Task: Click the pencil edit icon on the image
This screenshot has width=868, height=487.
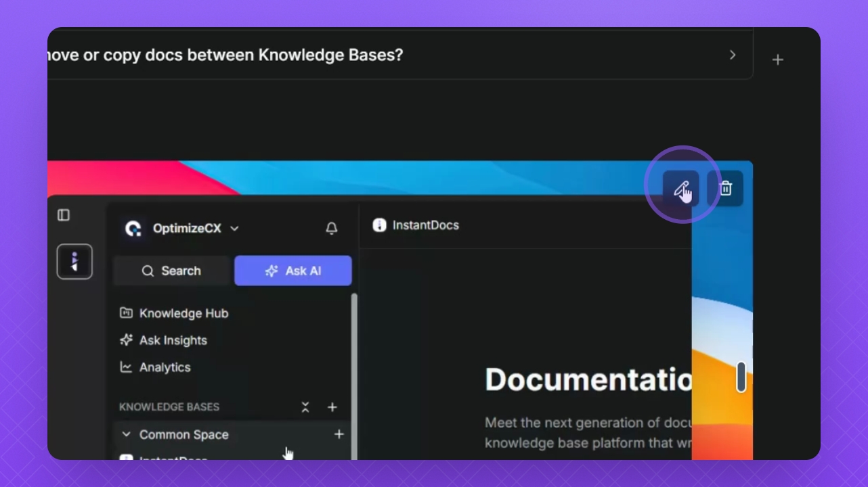Action: pos(680,189)
